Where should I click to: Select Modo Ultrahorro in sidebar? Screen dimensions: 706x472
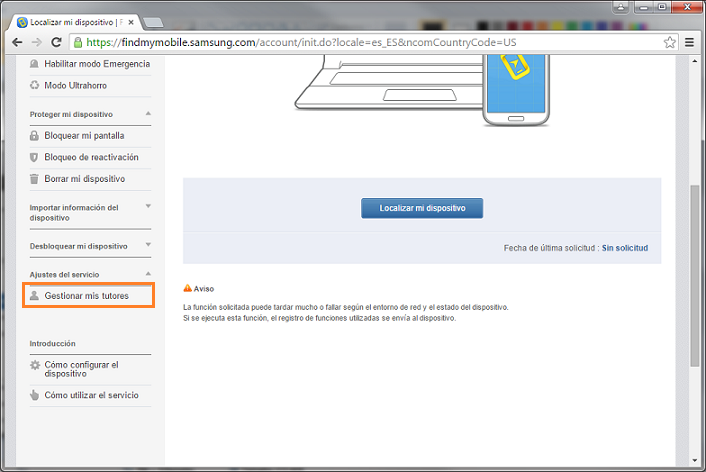point(76,85)
